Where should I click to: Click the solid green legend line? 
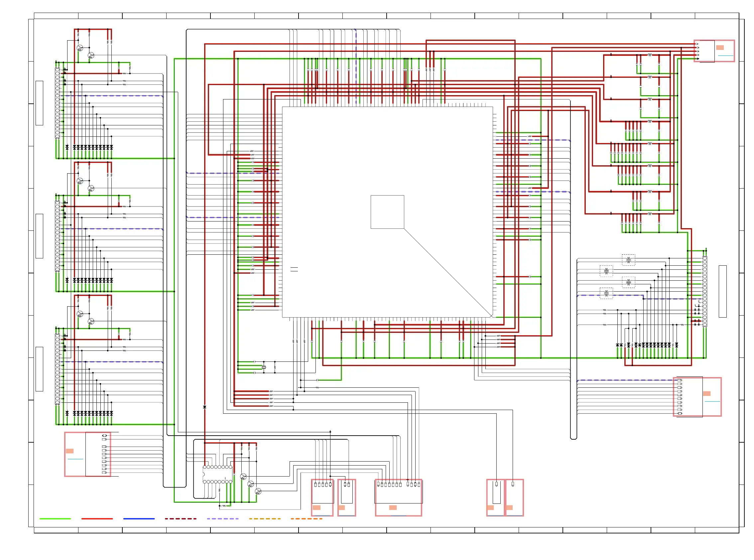(x=55, y=519)
